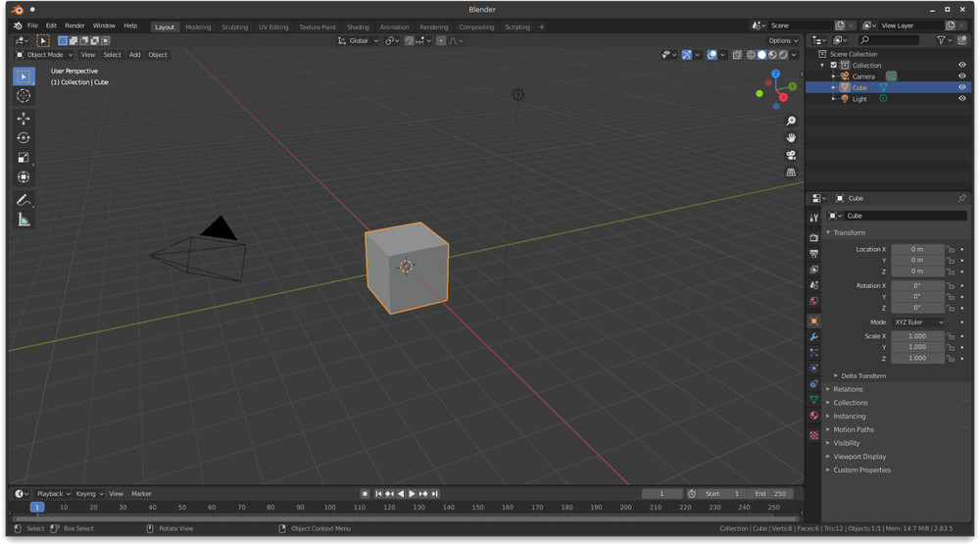Click the pan view hand icon

pyautogui.click(x=791, y=137)
